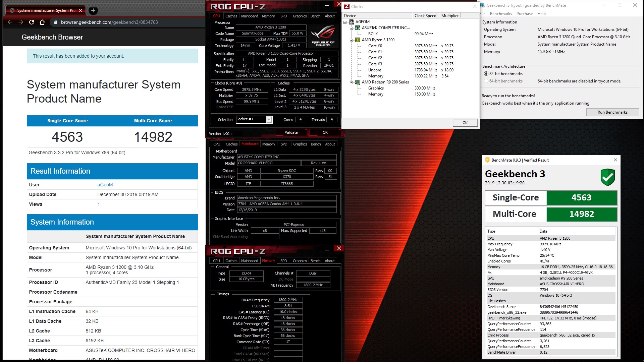Viewport: 644px width, 362px height.
Task: Open Purchase menu in Geekbench 3
Action: (524, 14)
